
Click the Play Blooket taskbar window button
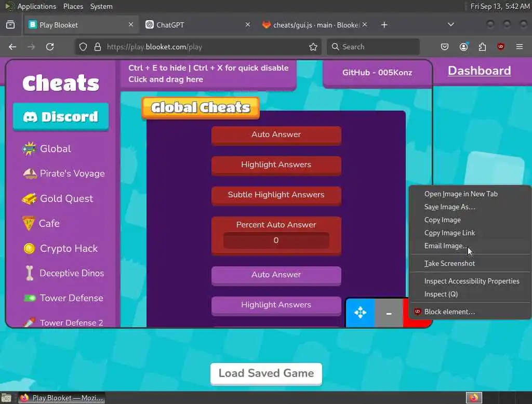click(61, 398)
